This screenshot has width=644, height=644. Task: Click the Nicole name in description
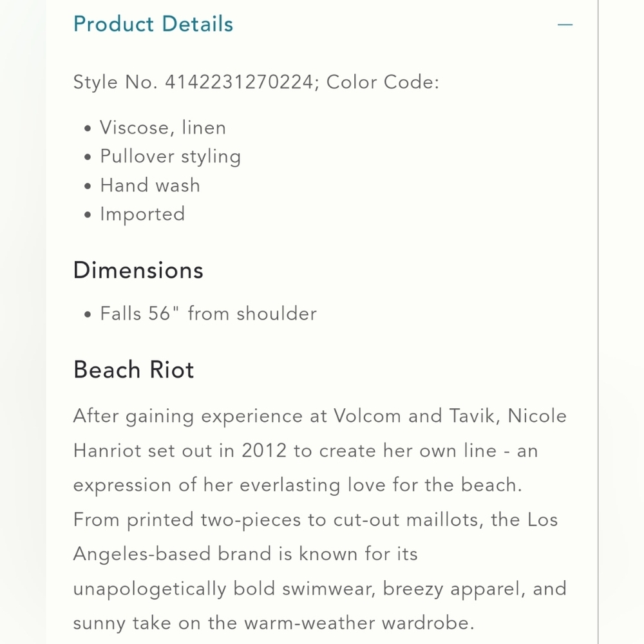click(x=537, y=416)
